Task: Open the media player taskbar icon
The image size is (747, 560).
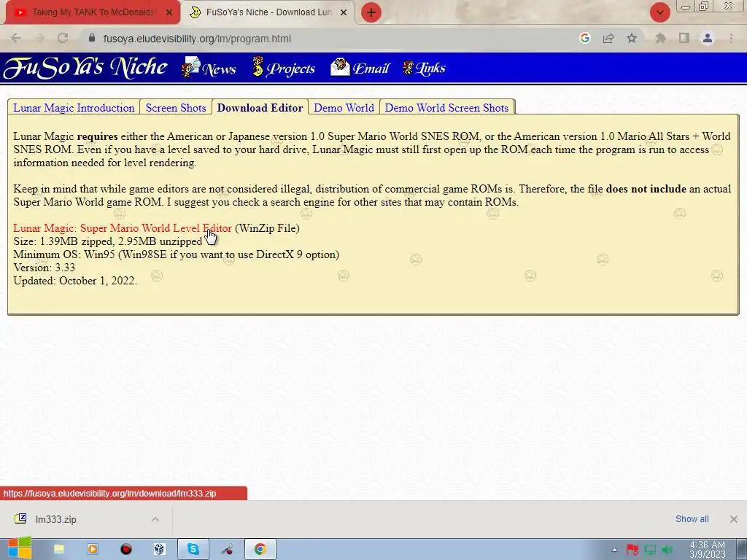Action: click(93, 549)
